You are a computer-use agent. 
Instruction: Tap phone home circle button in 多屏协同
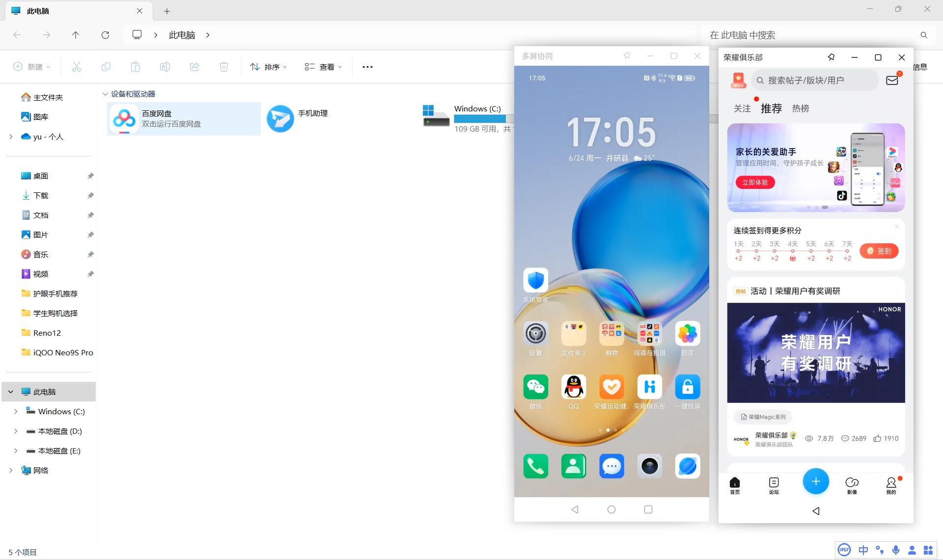pyautogui.click(x=611, y=509)
